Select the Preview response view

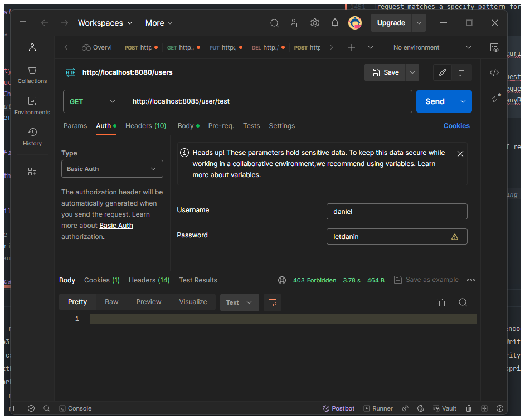[149, 302]
